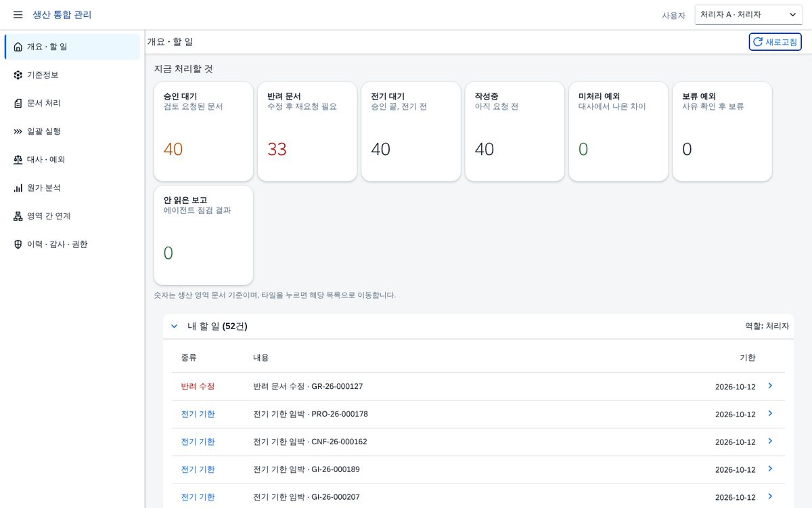Open the 보류 예외 tile
This screenshot has height=508, width=812.
pyautogui.click(x=722, y=131)
